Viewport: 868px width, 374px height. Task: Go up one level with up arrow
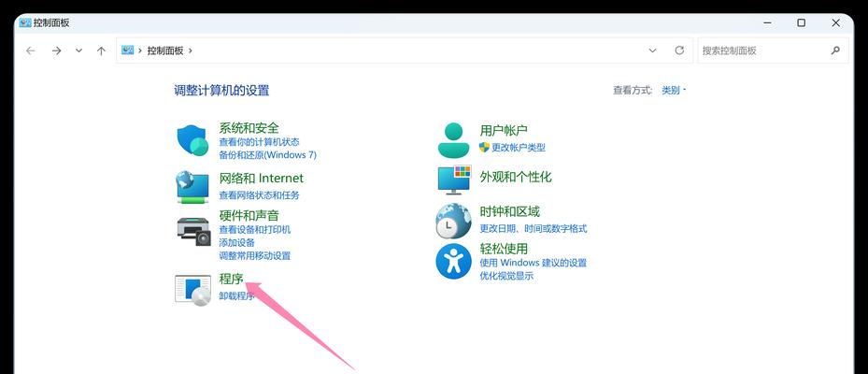101,50
